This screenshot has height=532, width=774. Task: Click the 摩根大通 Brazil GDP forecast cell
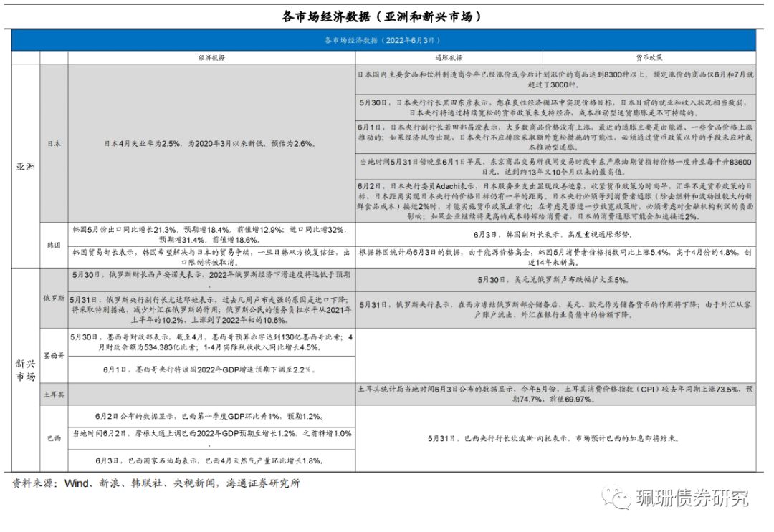tap(211, 438)
